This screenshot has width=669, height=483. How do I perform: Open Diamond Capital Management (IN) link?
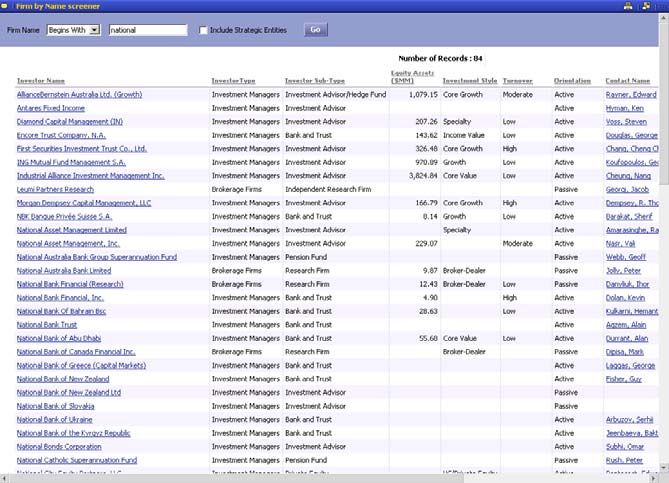[70, 122]
